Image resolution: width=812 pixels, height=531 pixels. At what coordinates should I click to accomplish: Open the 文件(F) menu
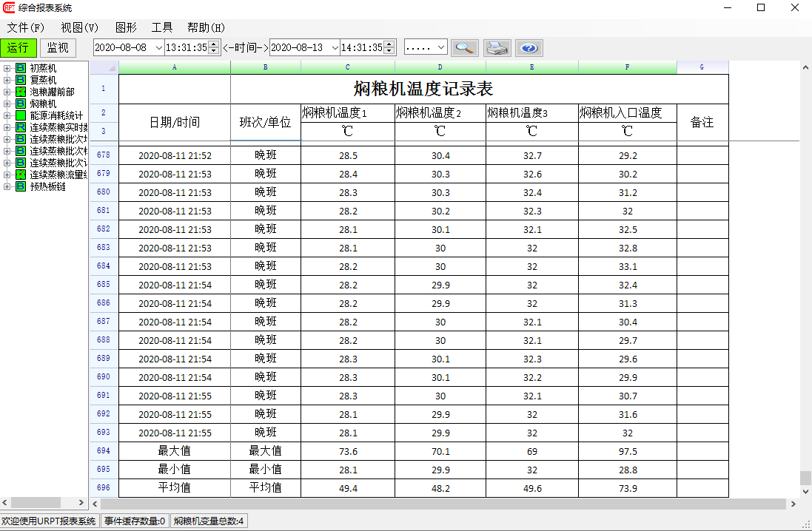coord(25,27)
